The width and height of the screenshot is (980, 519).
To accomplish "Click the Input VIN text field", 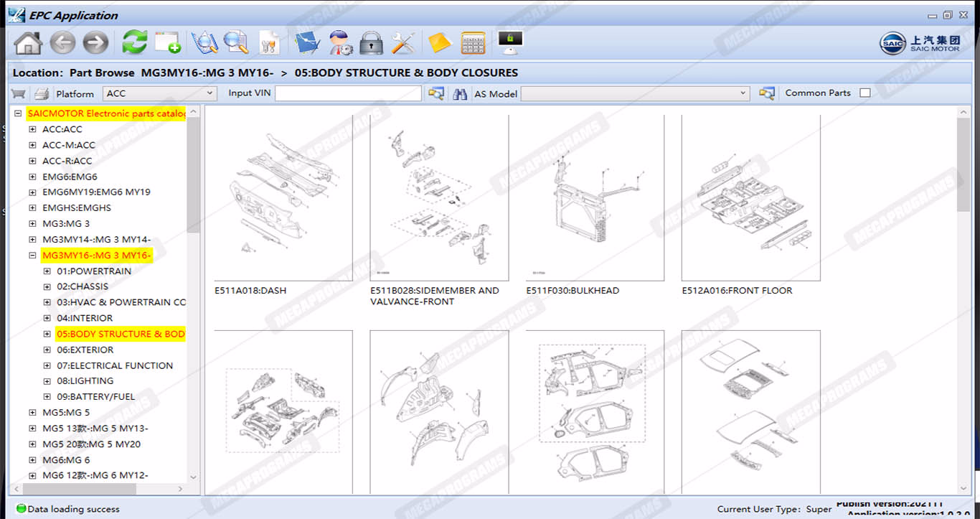I will pos(348,93).
